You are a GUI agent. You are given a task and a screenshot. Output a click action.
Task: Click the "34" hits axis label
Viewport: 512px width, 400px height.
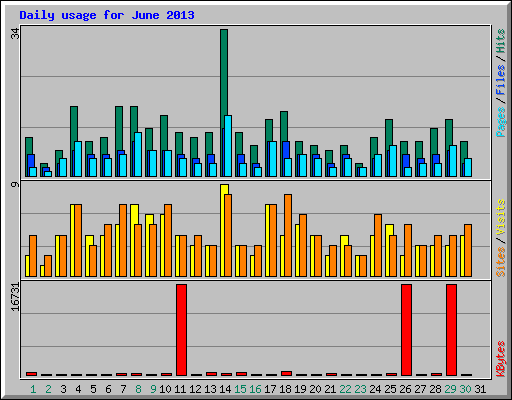tap(15, 33)
